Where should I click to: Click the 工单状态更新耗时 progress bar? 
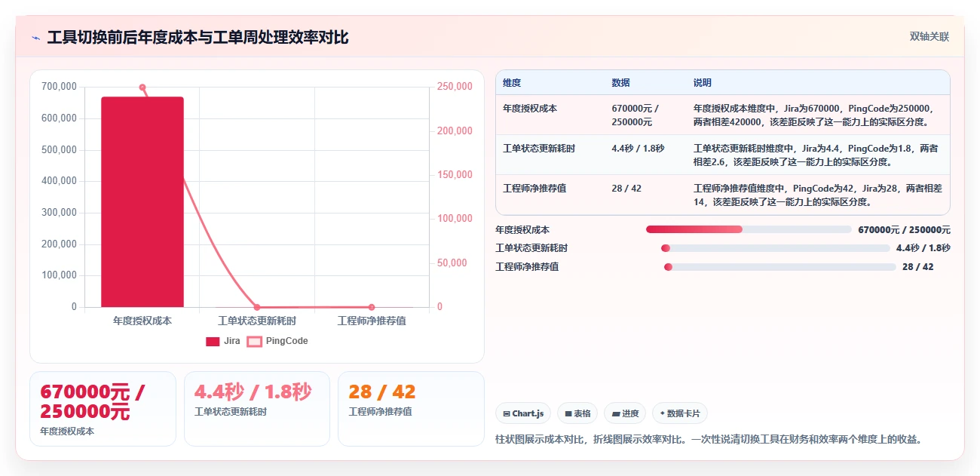775,248
